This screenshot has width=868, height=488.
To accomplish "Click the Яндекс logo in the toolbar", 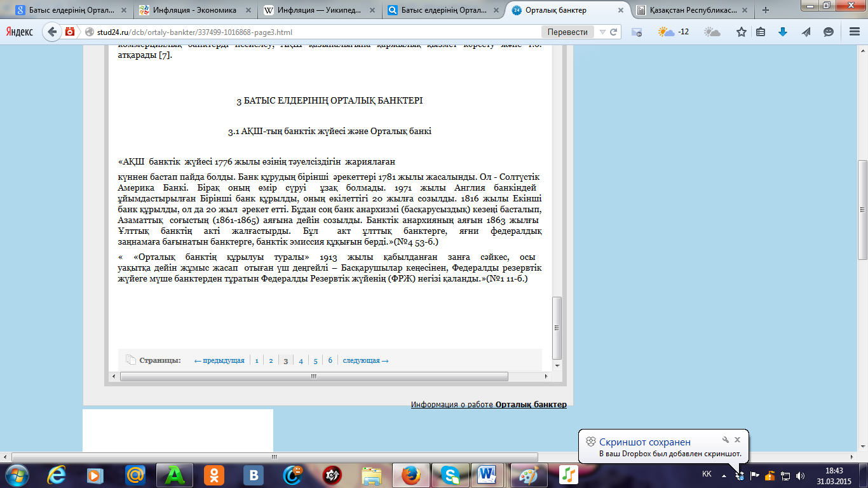I will coord(19,32).
